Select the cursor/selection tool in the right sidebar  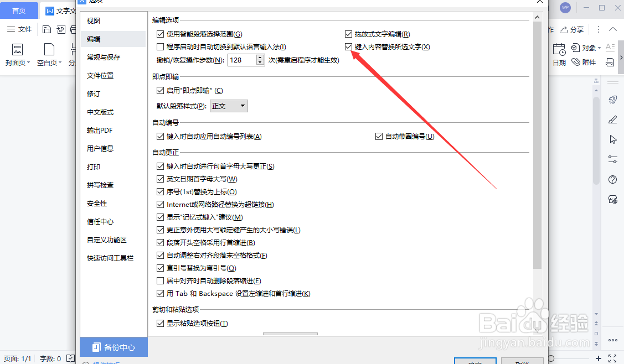[612, 139]
